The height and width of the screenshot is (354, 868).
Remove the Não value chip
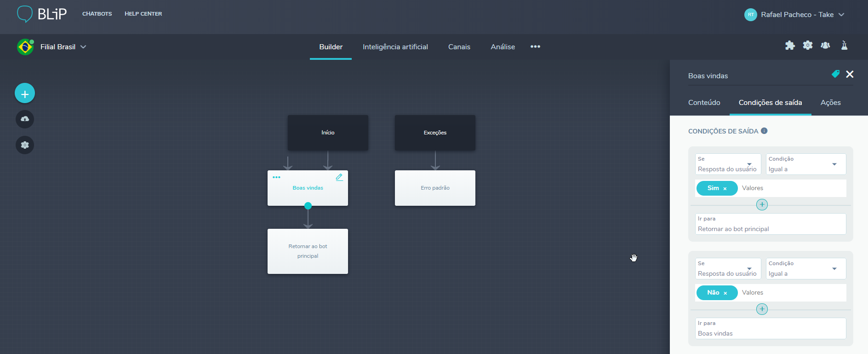pyautogui.click(x=725, y=293)
